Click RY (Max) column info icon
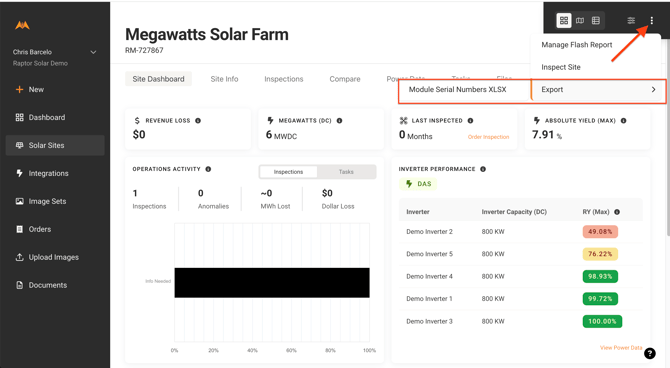The width and height of the screenshot is (670, 368). [617, 212]
